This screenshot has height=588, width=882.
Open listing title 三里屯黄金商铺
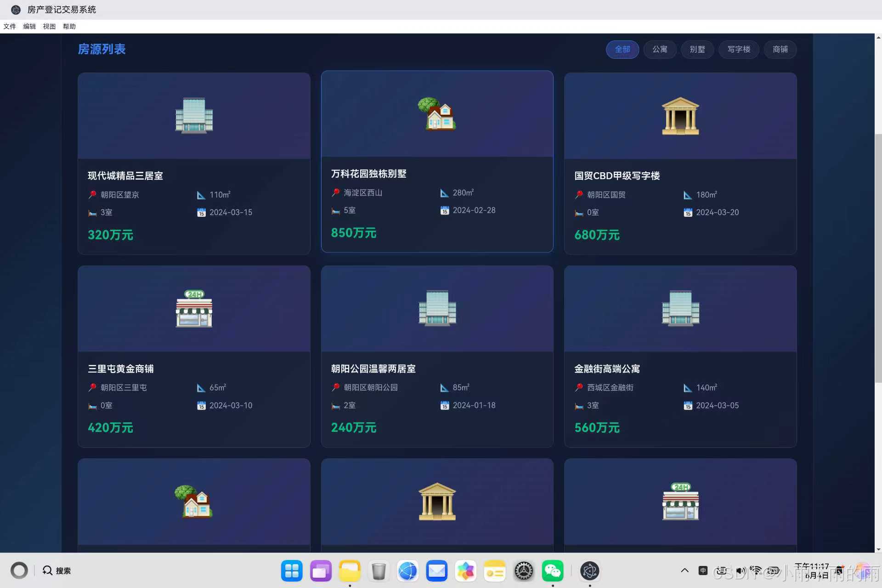click(x=121, y=368)
